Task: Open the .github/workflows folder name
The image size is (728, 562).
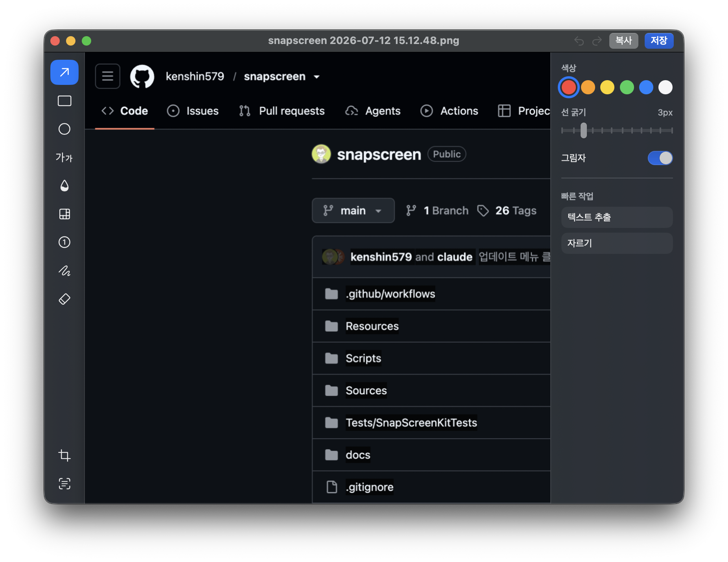Action: [x=390, y=294]
